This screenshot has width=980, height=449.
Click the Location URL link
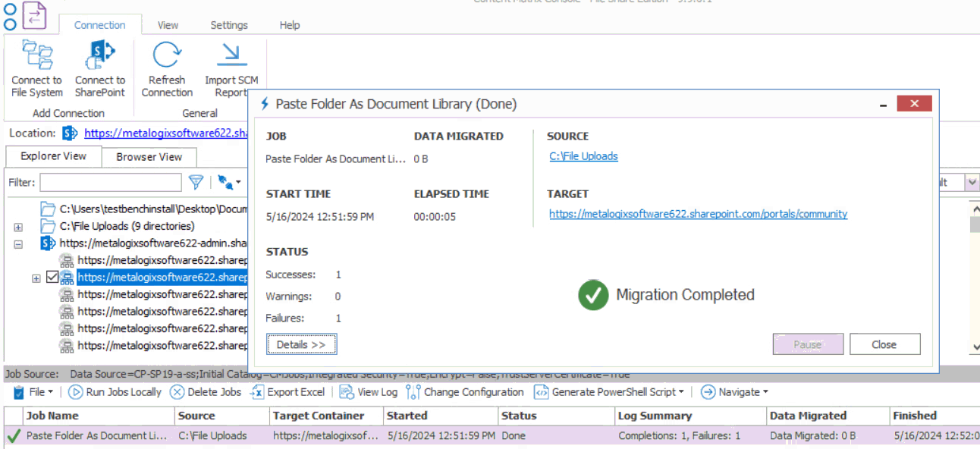tap(166, 133)
